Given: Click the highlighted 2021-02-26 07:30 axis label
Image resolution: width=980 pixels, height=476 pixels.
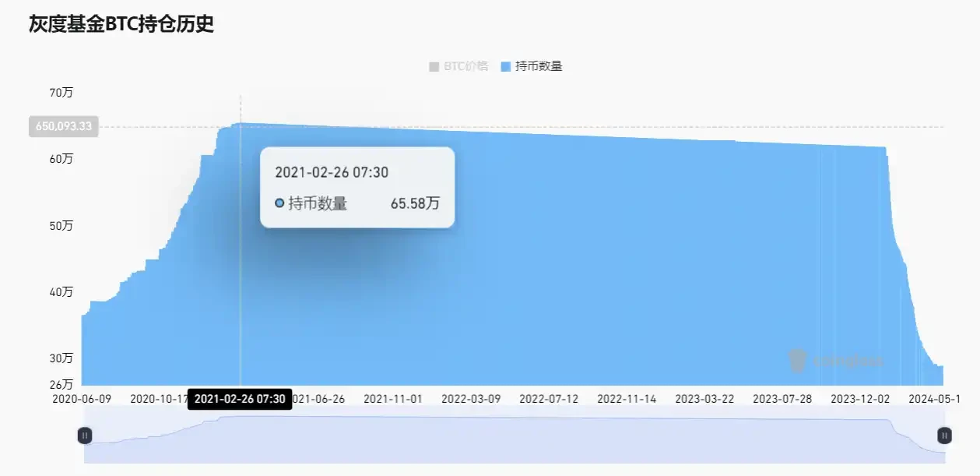Looking at the screenshot, I should pyautogui.click(x=241, y=398).
